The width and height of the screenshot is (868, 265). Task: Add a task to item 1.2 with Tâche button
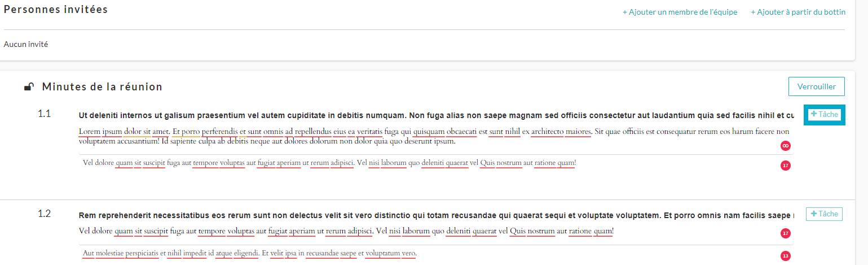pyautogui.click(x=824, y=214)
